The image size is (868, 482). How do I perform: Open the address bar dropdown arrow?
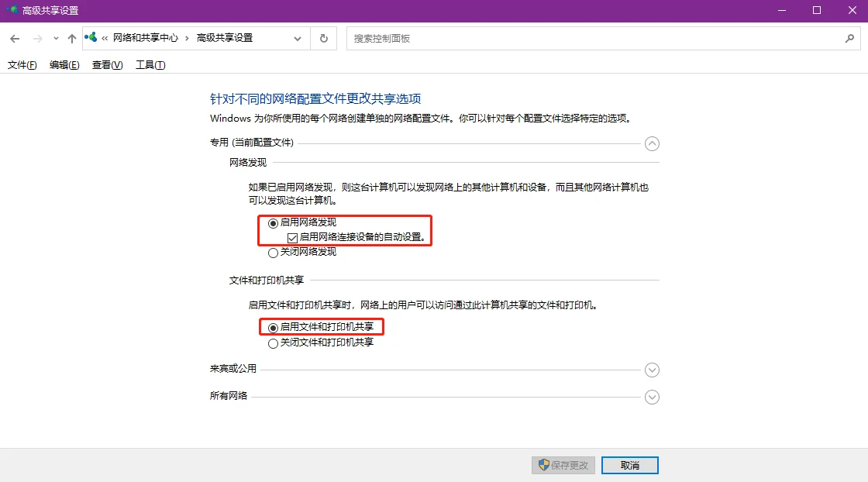(298, 38)
